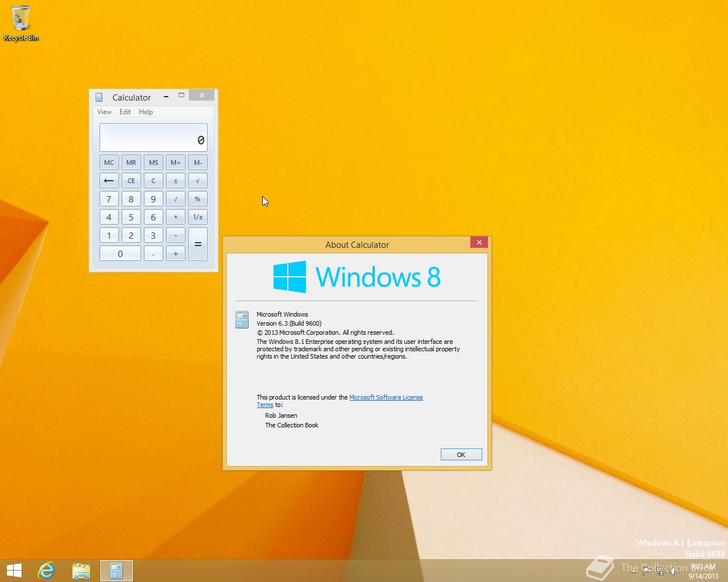Click the C clear button
The image size is (728, 582).
pyautogui.click(x=154, y=181)
